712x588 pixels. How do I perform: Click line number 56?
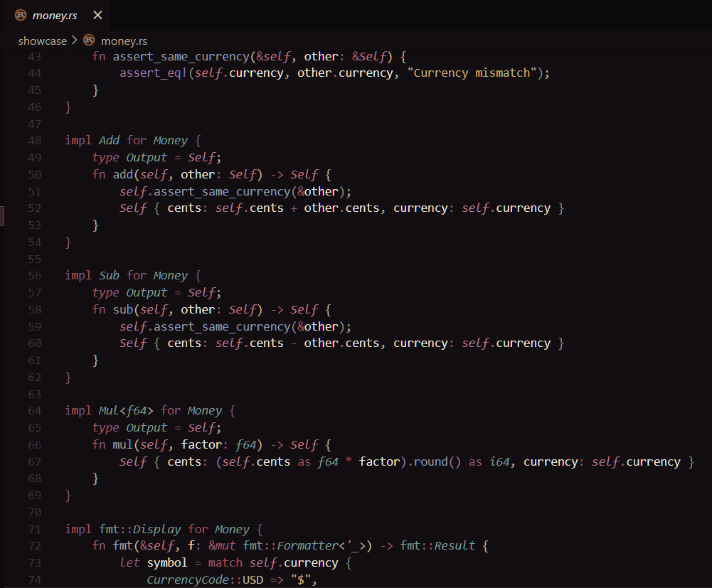35,276
